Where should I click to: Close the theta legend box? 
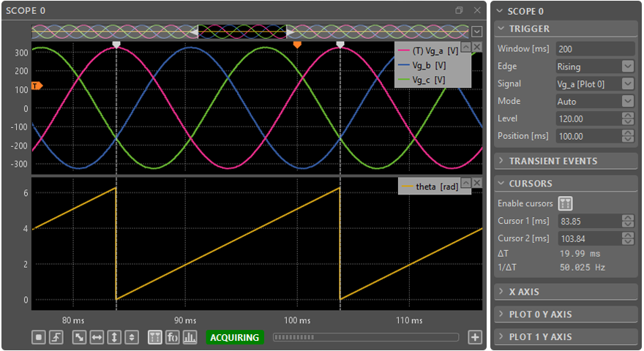pyautogui.click(x=477, y=183)
